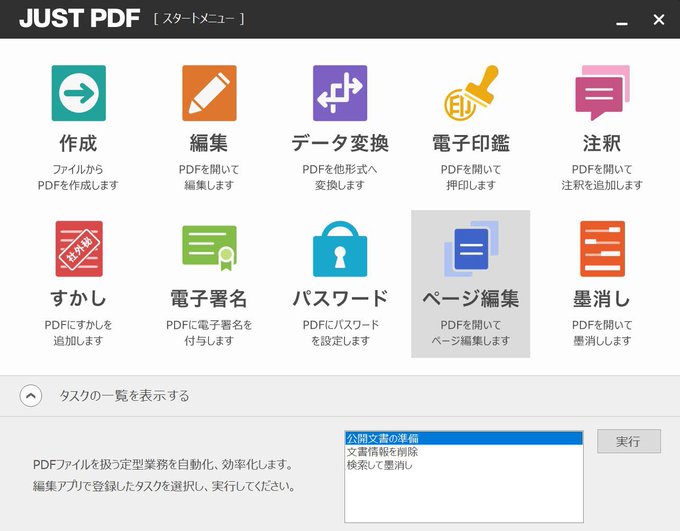Viewport: 680px width, 531px height.
Task: Click the タスクの一覧を表示する label
Action: pyautogui.click(x=124, y=396)
